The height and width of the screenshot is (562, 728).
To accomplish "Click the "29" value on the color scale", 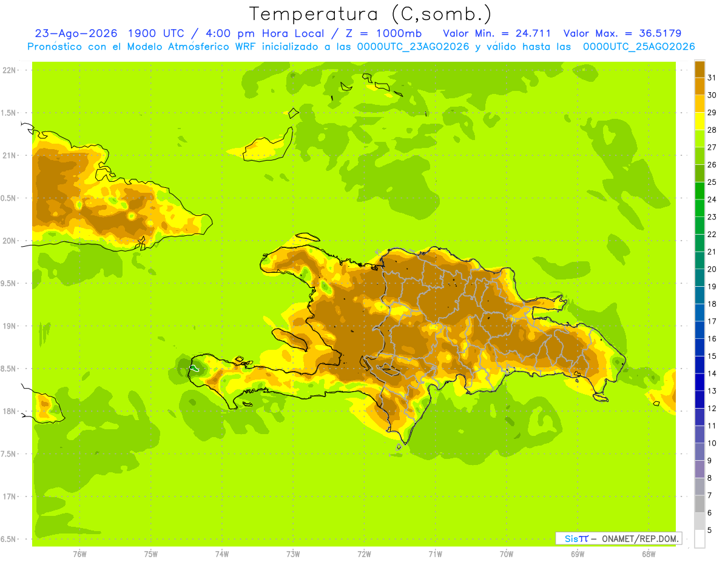I will click(x=712, y=112).
